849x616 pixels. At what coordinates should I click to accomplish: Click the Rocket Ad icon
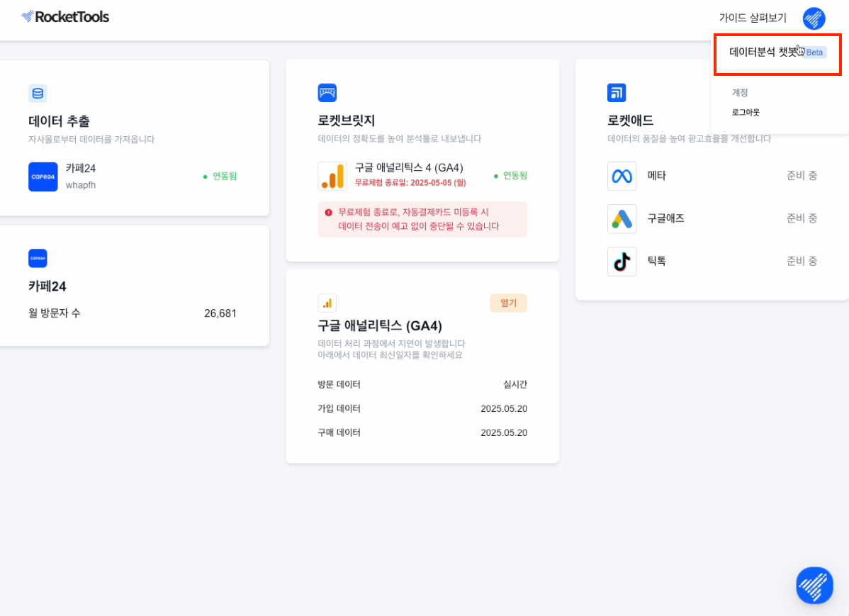point(617,93)
